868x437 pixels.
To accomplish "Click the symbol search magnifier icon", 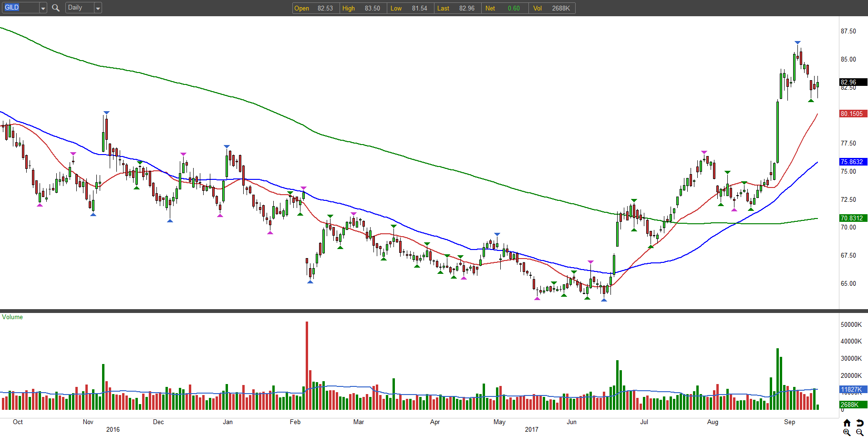I will [56, 8].
